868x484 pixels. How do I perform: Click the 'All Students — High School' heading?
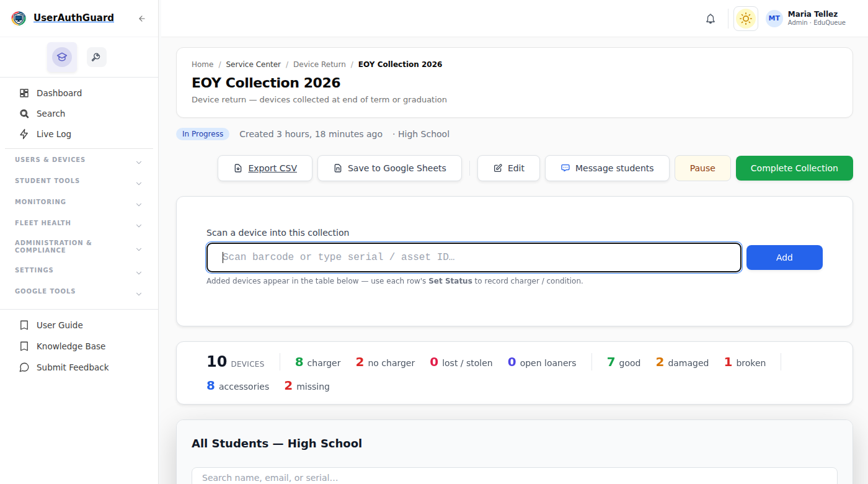point(277,444)
